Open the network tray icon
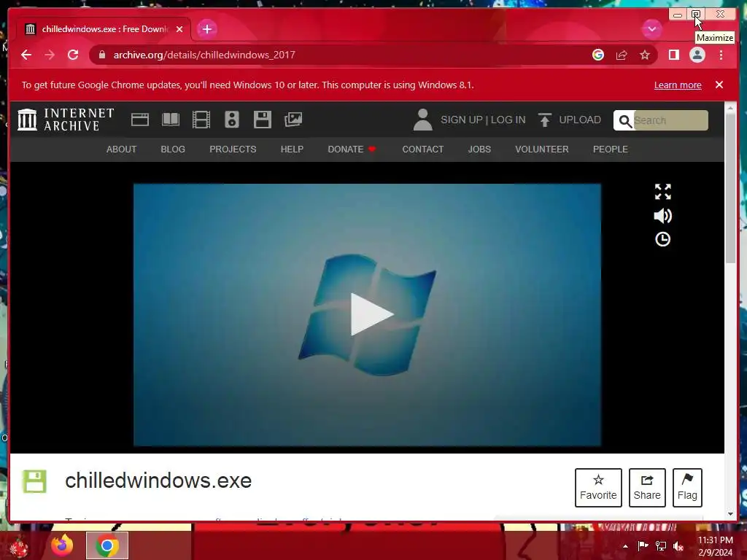The width and height of the screenshot is (747, 560). point(661,546)
